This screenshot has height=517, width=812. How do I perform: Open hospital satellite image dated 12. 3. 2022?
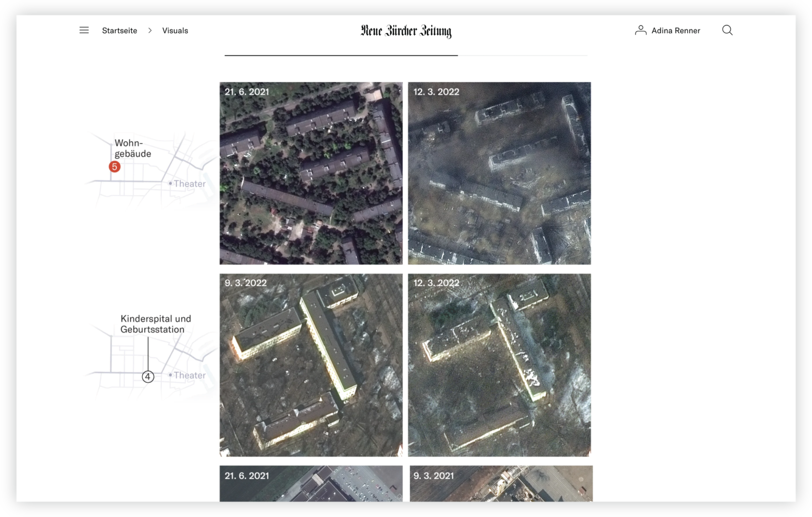pyautogui.click(x=499, y=365)
